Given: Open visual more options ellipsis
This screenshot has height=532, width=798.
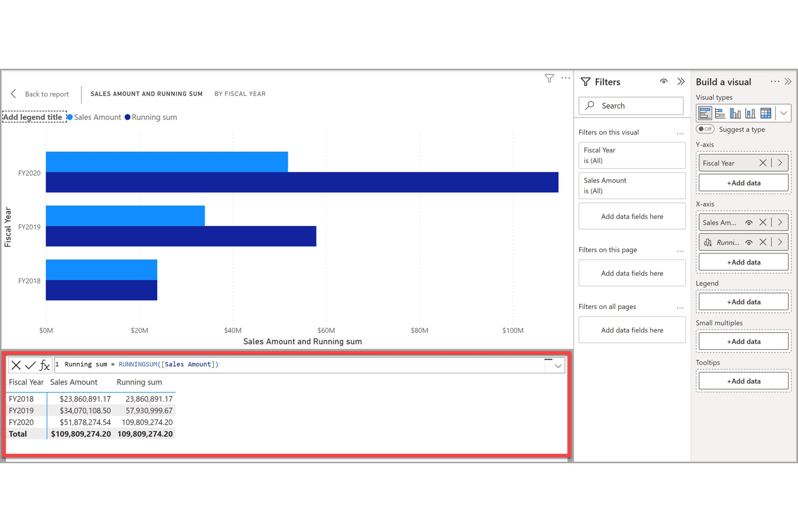Looking at the screenshot, I should point(566,78).
